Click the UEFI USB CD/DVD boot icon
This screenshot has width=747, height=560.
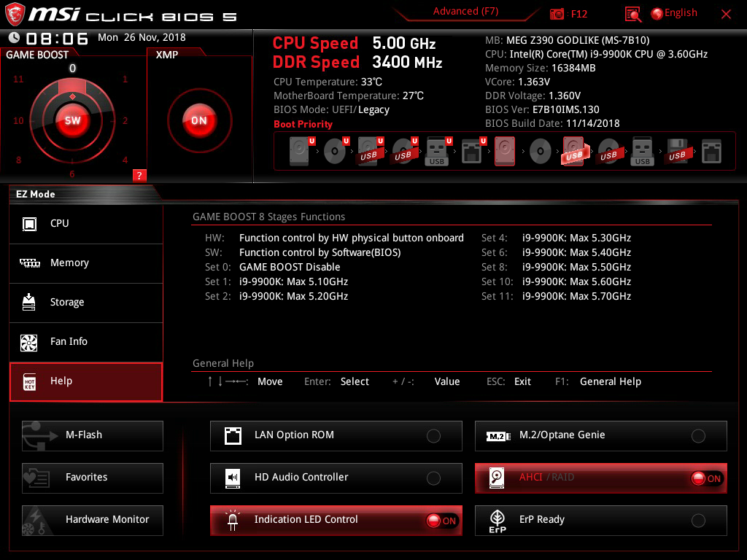(x=404, y=152)
